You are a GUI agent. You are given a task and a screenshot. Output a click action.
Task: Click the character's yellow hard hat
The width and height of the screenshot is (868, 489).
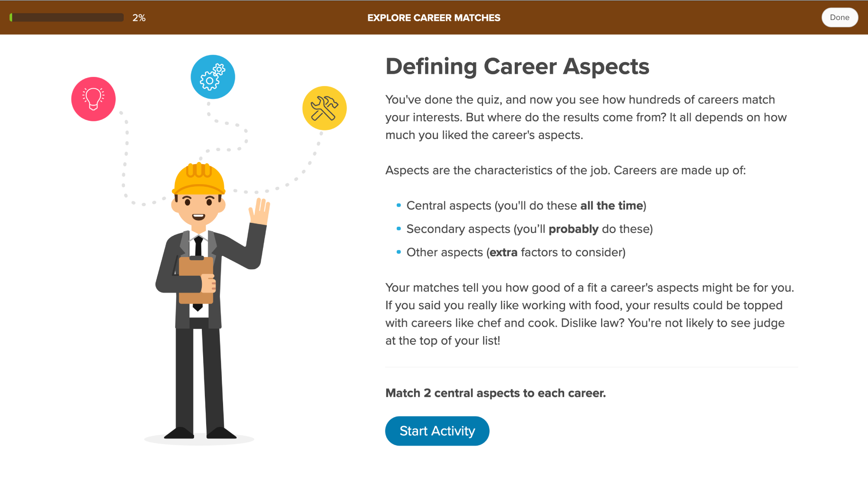pos(199,178)
